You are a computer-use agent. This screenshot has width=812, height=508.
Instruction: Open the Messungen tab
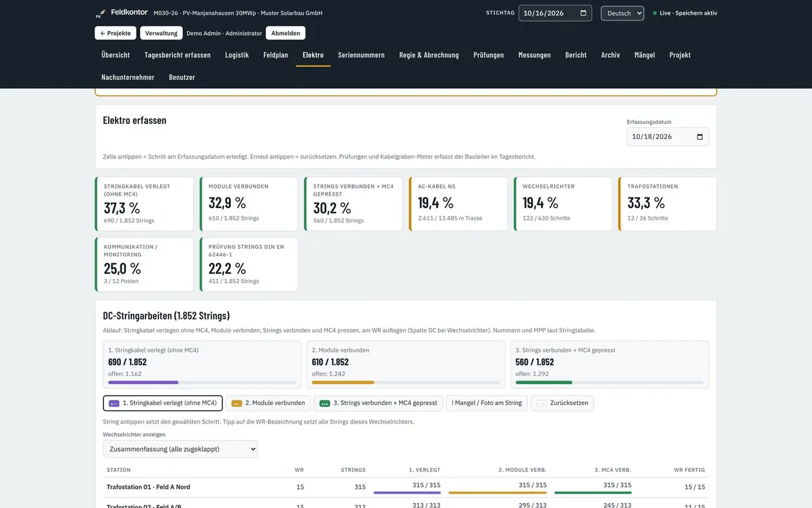[534, 55]
